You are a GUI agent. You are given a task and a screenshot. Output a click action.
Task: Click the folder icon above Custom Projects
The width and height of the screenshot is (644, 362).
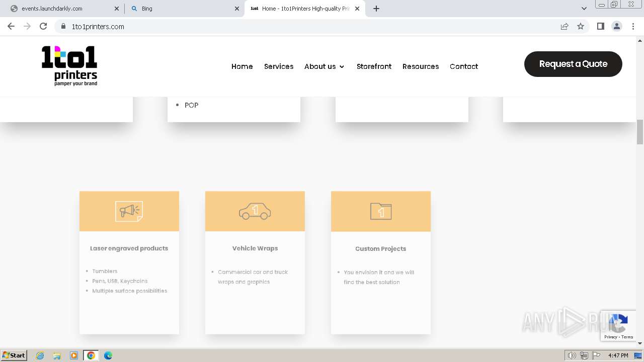[x=381, y=211]
